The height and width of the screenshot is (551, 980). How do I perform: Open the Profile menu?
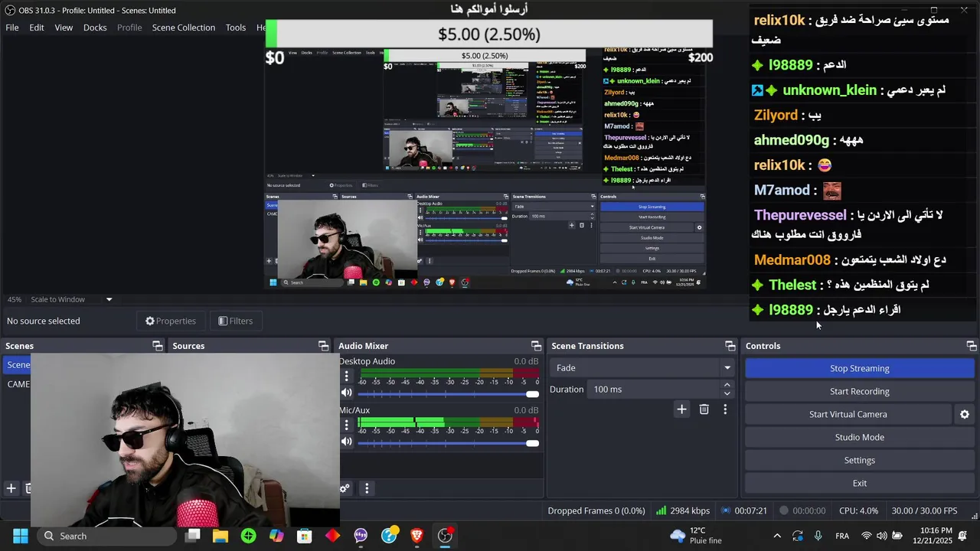pos(129,28)
